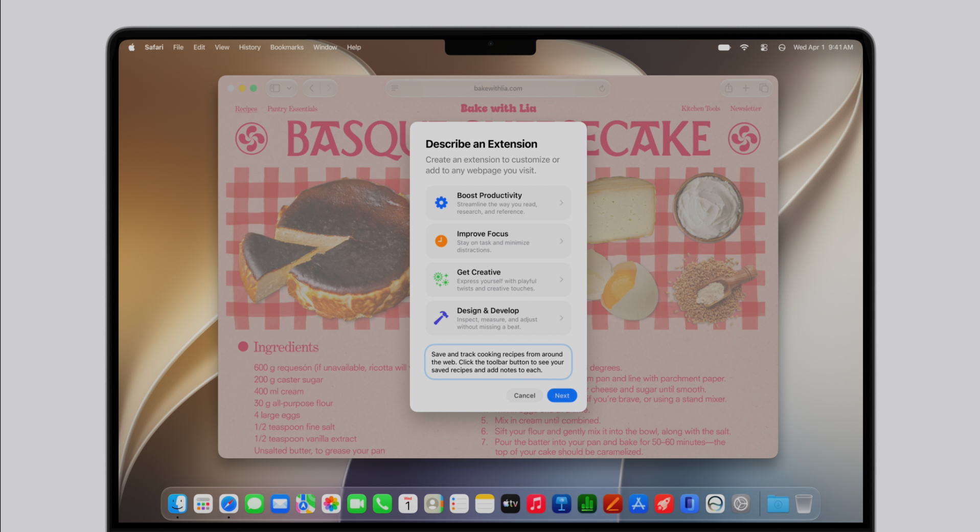Open the Trash in the Dock
This screenshot has height=532, width=980.
pyautogui.click(x=804, y=504)
